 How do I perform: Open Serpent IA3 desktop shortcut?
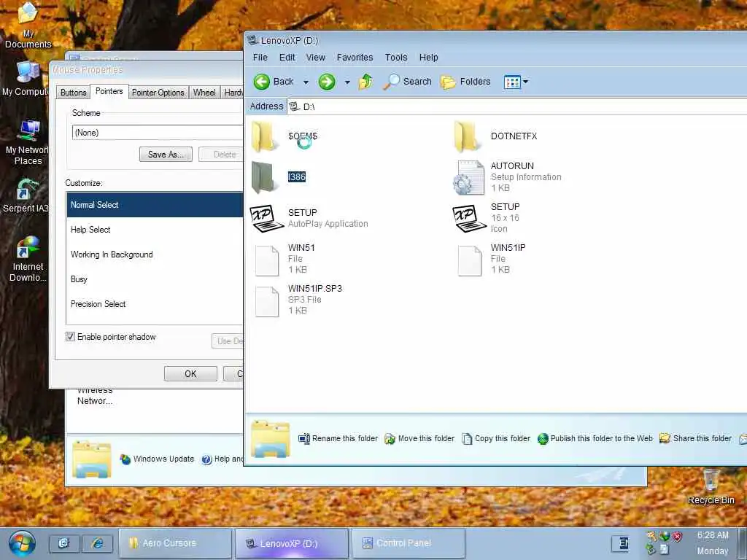[26, 195]
